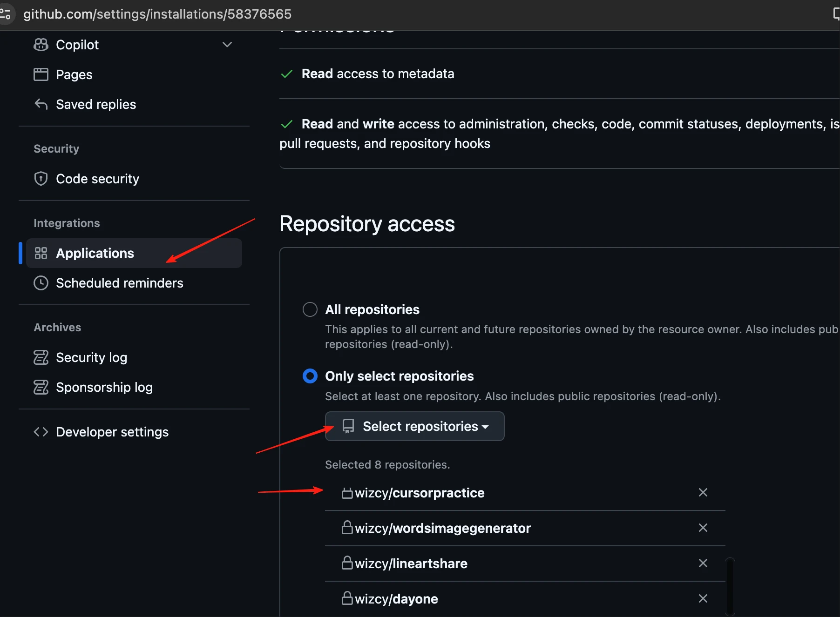Click the repo icon beside wizcy/cursorpractice
Image resolution: width=840 pixels, height=617 pixels.
pyautogui.click(x=347, y=493)
